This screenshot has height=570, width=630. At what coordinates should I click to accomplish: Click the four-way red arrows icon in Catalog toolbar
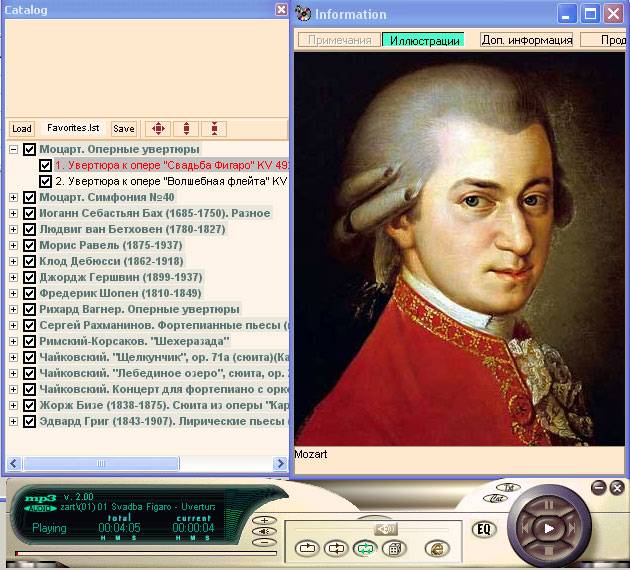(158, 129)
